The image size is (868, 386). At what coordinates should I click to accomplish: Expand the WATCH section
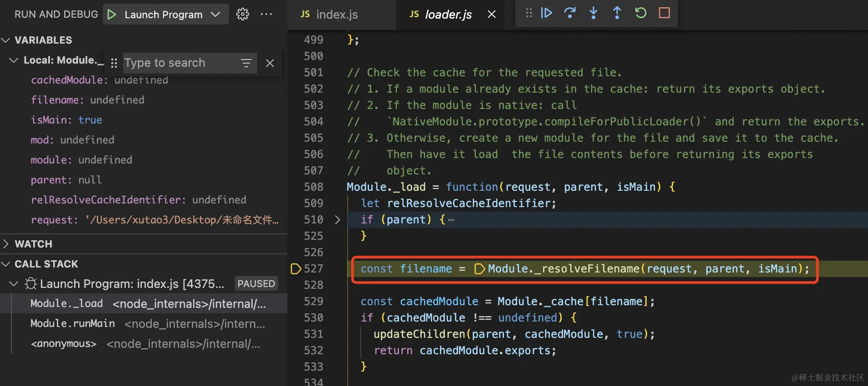click(6, 244)
